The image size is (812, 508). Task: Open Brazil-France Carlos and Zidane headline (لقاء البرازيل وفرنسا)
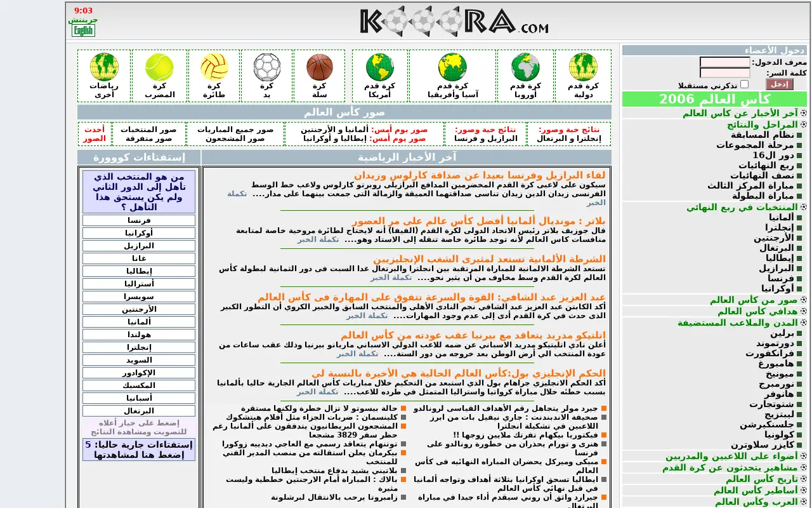(x=480, y=175)
